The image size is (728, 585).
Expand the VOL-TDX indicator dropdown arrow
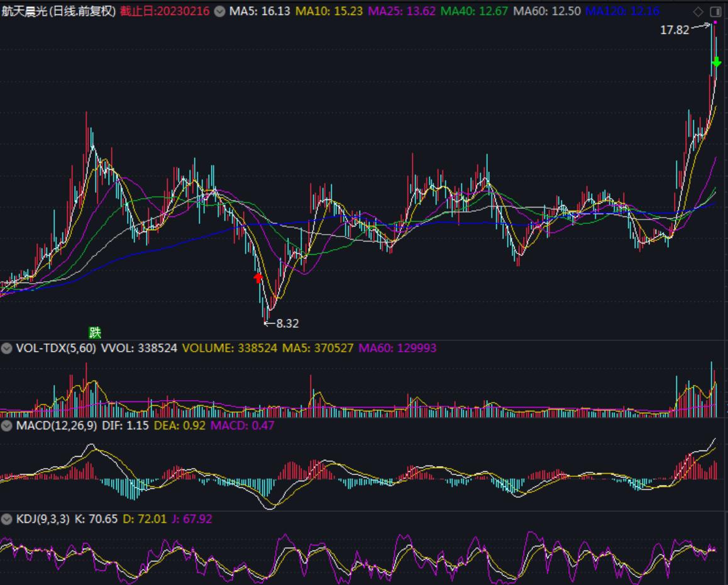click(x=6, y=348)
